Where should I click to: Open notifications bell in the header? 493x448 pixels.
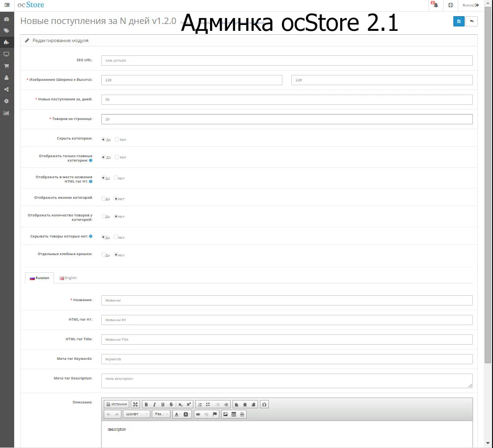435,5
